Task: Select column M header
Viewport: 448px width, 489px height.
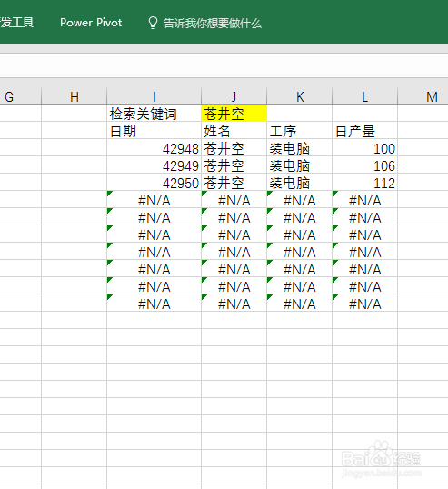Action: [x=423, y=96]
